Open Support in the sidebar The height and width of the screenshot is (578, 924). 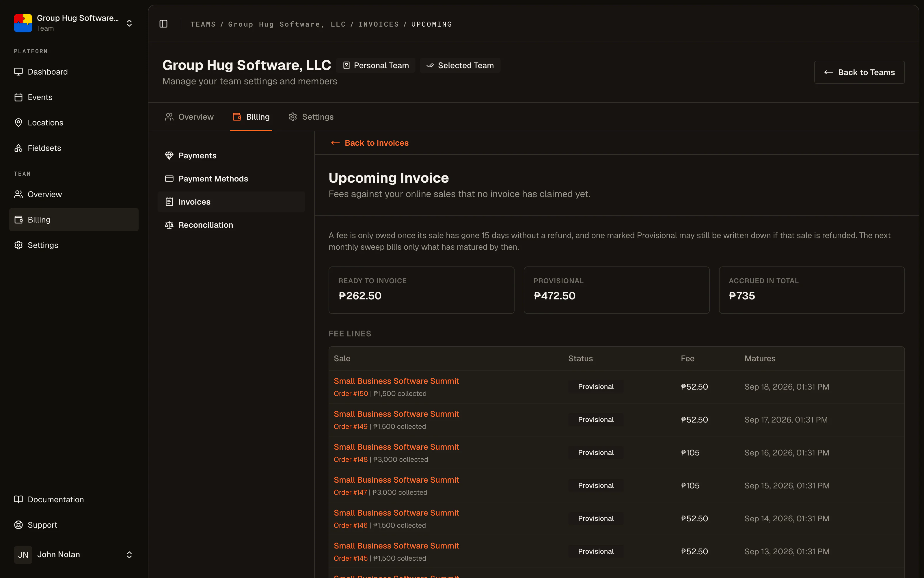pos(74,525)
